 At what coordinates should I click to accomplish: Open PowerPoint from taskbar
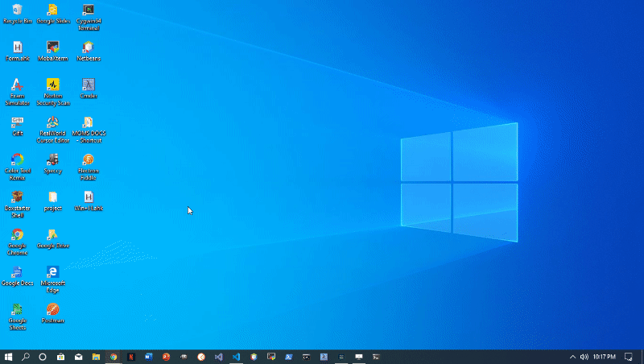(166, 357)
